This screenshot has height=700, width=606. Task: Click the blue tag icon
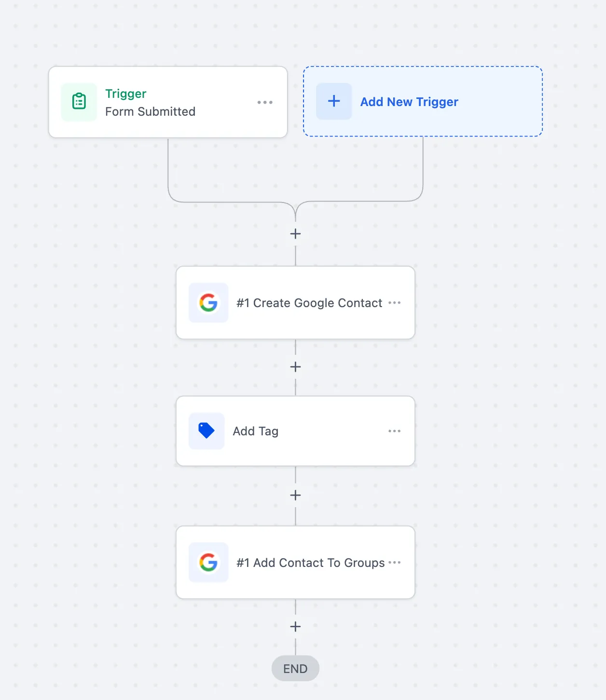[x=207, y=431]
